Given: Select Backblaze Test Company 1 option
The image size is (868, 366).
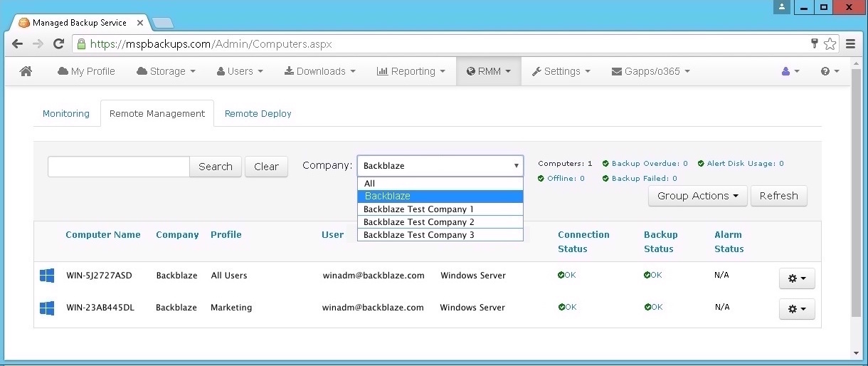Looking at the screenshot, I should coord(440,209).
